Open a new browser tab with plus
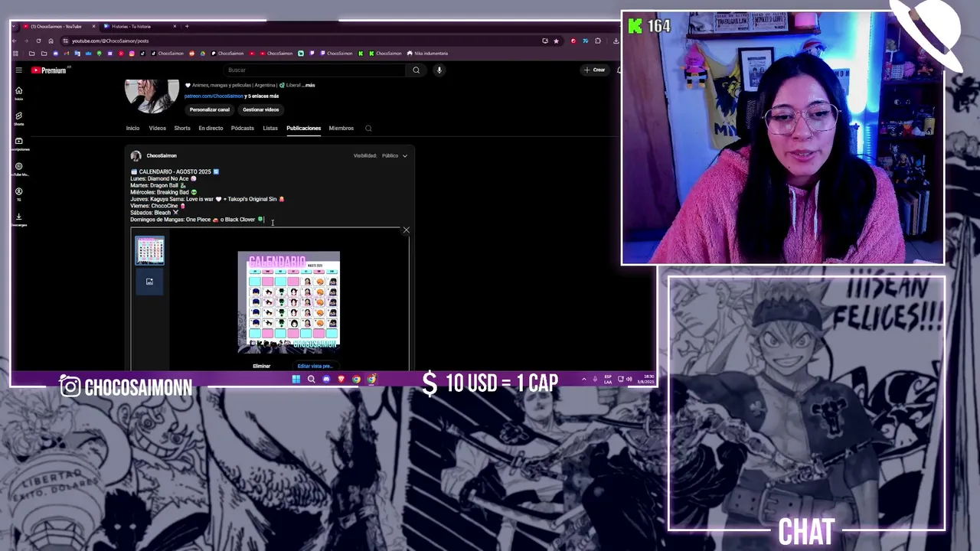980x551 pixels. coord(187,26)
